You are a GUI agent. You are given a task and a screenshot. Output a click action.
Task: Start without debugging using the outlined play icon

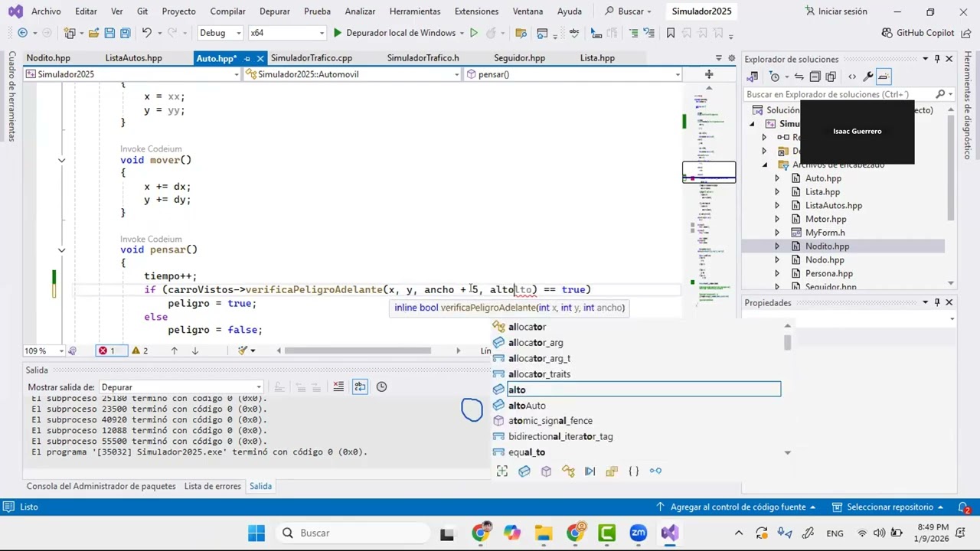click(473, 33)
